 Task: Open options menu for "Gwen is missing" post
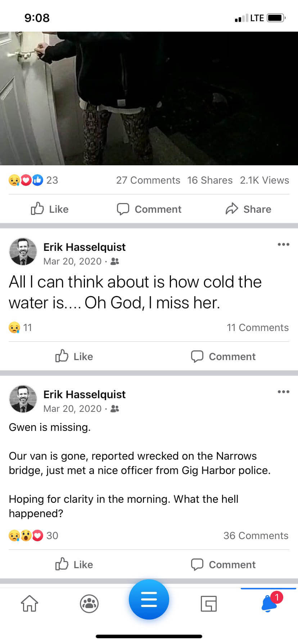point(283,392)
